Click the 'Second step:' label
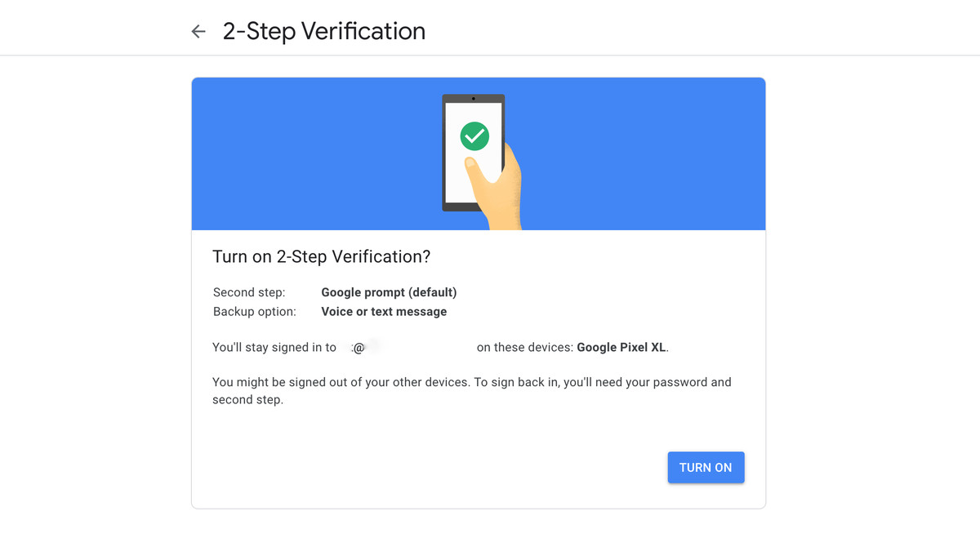The image size is (980, 538). point(249,292)
